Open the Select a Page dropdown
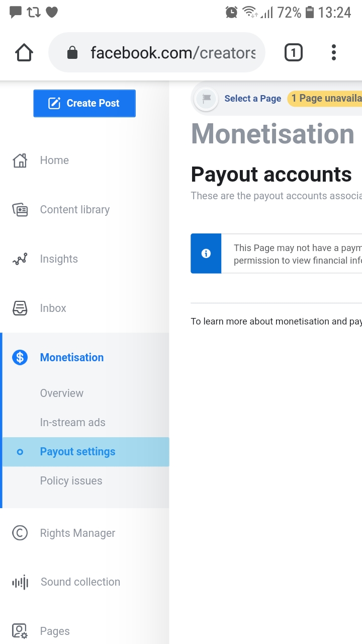The width and height of the screenshot is (362, 644). 252,99
